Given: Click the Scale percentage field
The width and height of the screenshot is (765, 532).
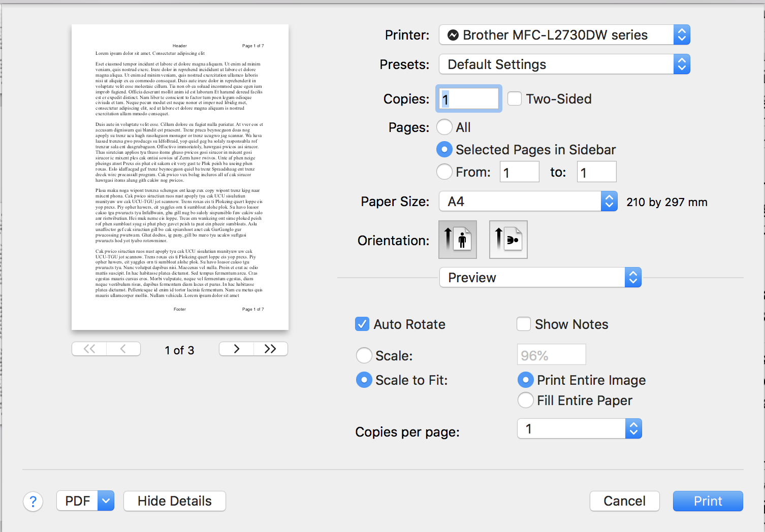Looking at the screenshot, I should tap(552, 354).
